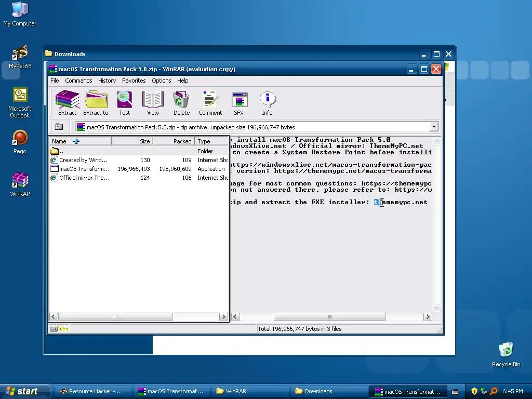Open the Options menu
The height and width of the screenshot is (399, 532).
click(162, 81)
